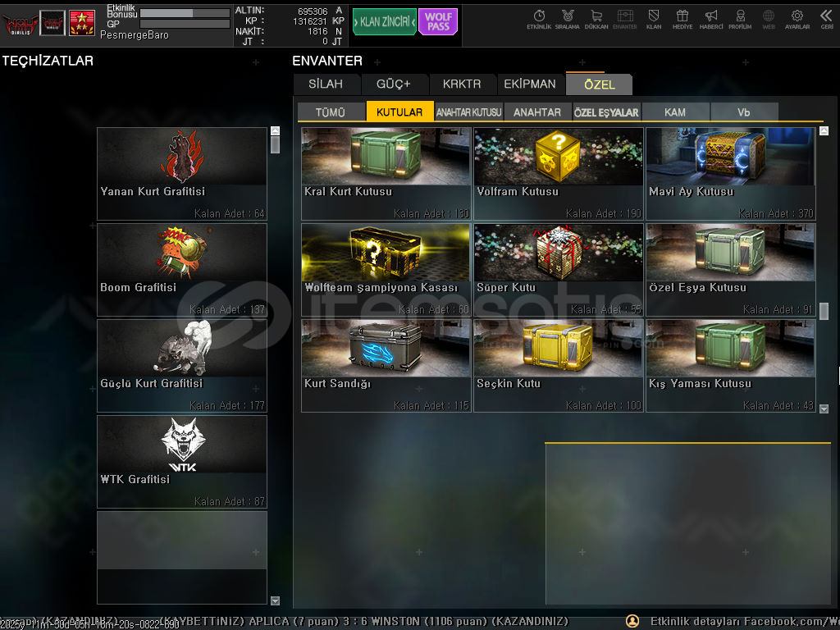Click the Facebook event details ticker text
This screenshot has height=630, width=840.
[745, 622]
